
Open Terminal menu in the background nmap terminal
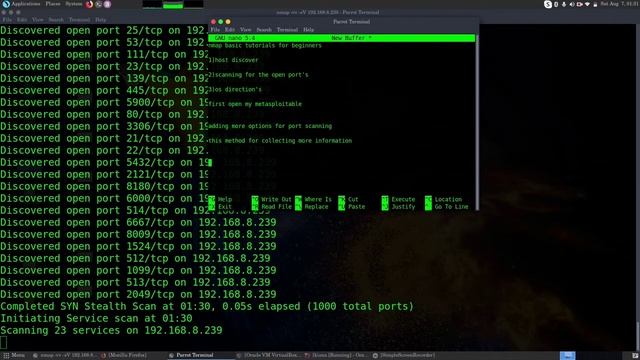coord(79,20)
